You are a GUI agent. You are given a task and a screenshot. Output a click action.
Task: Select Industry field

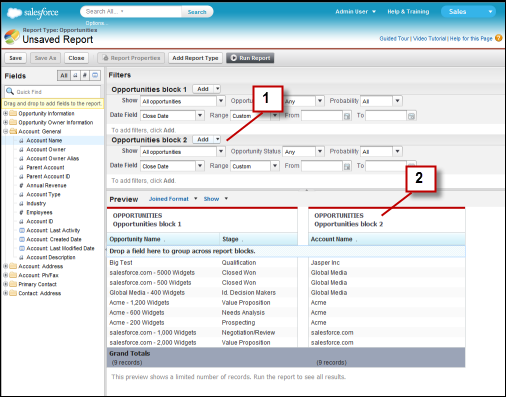pos(36,204)
